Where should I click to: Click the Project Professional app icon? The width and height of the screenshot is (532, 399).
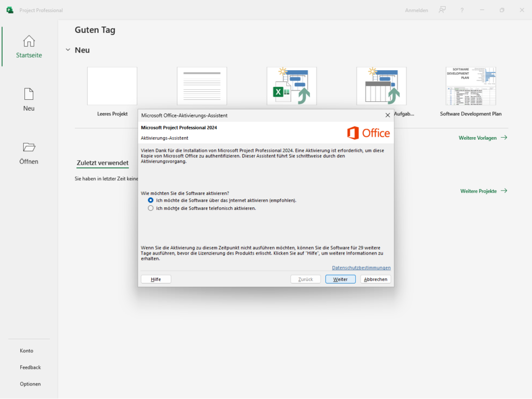(10, 10)
